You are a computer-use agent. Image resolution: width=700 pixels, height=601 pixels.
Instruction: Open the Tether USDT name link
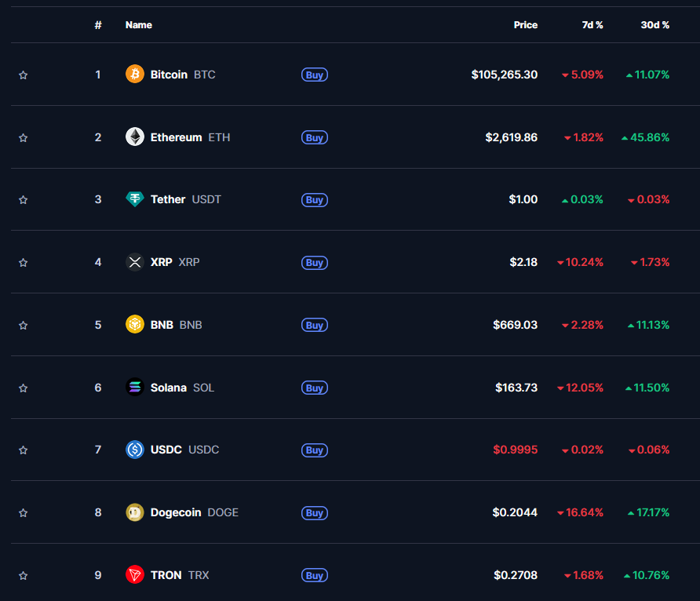(x=186, y=199)
